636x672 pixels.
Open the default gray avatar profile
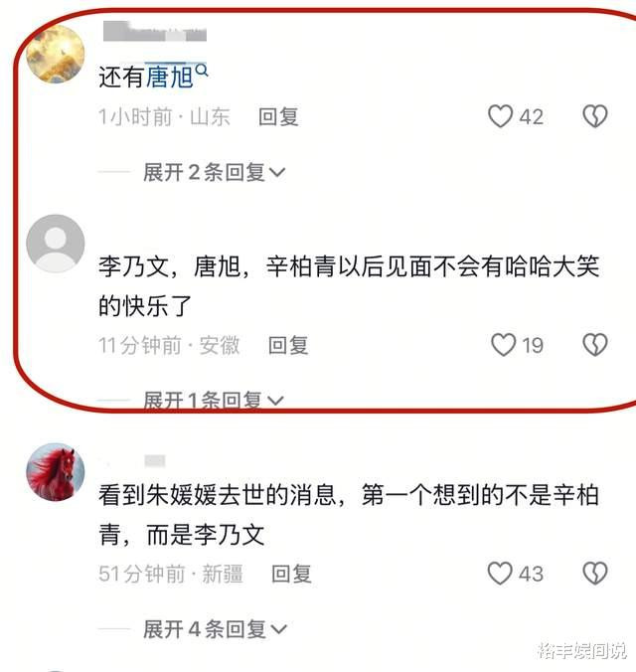pos(56,244)
